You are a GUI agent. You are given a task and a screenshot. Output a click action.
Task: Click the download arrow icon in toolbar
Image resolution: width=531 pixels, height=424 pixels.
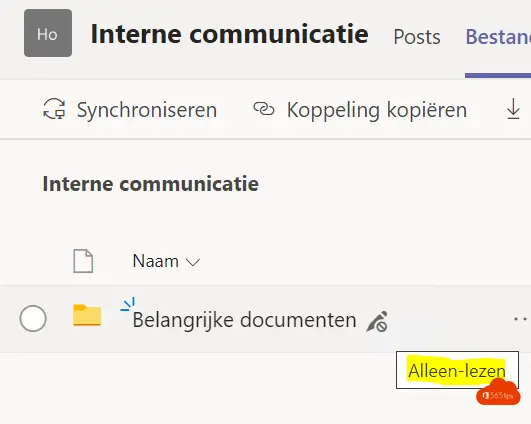pyautogui.click(x=513, y=109)
